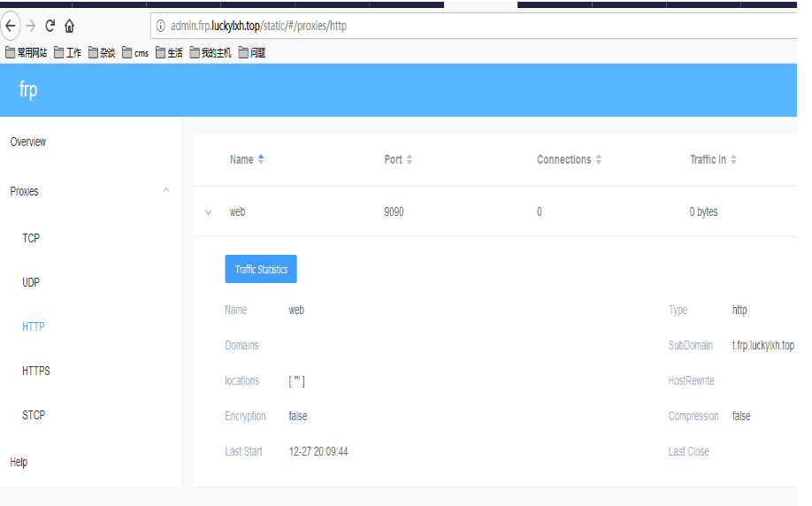Sort table by Name column
Screen dimensions: 812x506
247,159
